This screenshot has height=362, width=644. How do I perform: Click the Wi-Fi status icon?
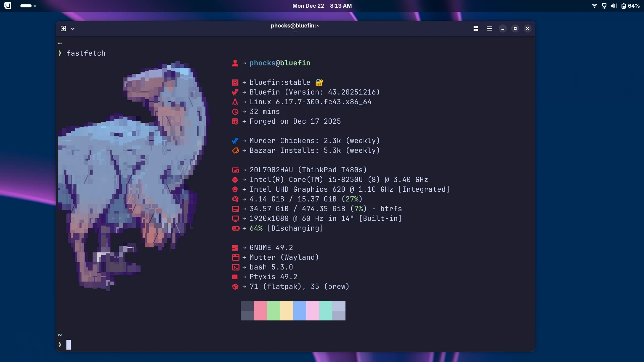594,6
